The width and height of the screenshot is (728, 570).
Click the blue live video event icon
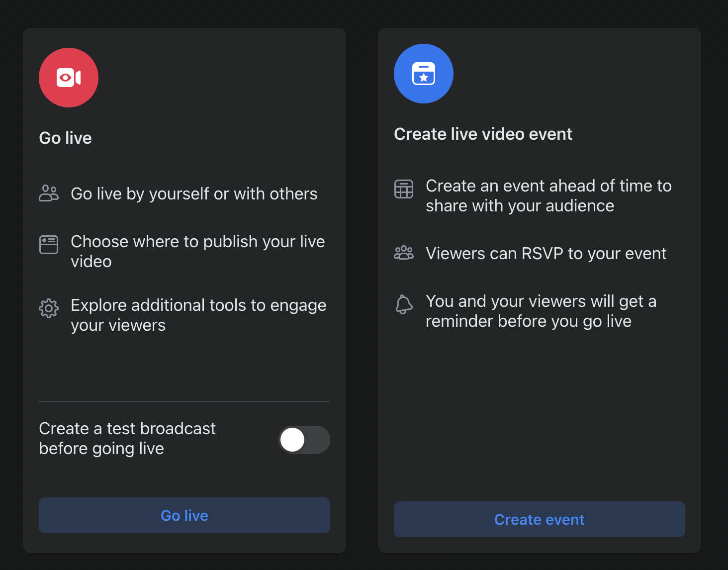click(423, 73)
